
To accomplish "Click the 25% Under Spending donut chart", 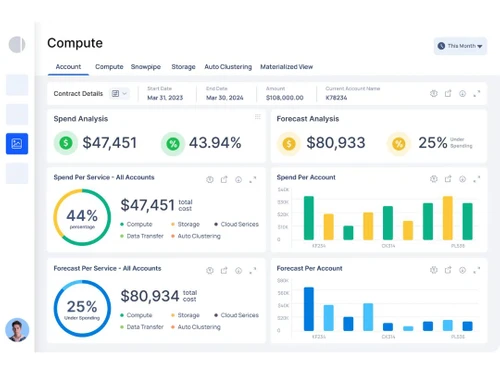I will click(82, 308).
